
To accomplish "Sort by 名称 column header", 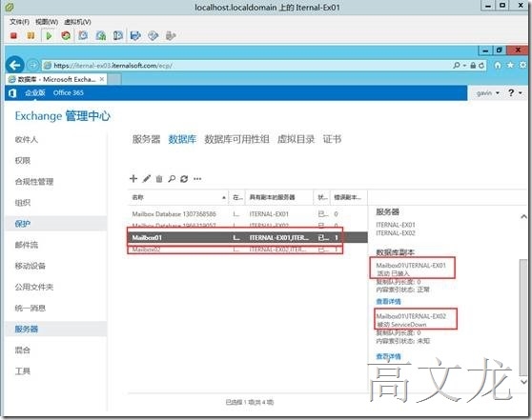I will point(177,197).
